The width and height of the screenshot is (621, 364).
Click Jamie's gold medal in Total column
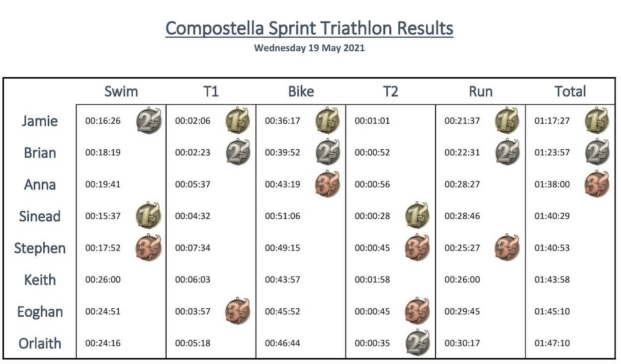597,121
